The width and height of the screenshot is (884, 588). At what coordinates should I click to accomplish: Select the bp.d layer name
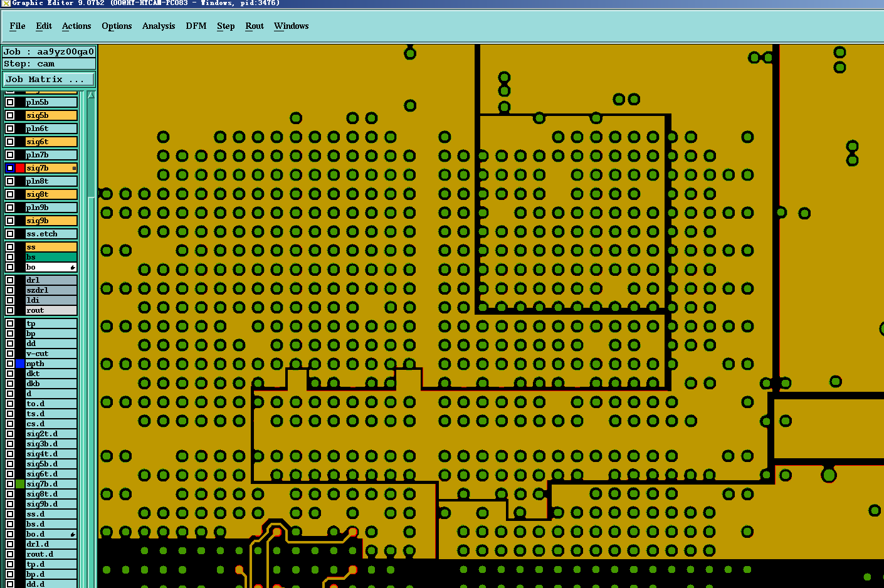tap(51, 574)
